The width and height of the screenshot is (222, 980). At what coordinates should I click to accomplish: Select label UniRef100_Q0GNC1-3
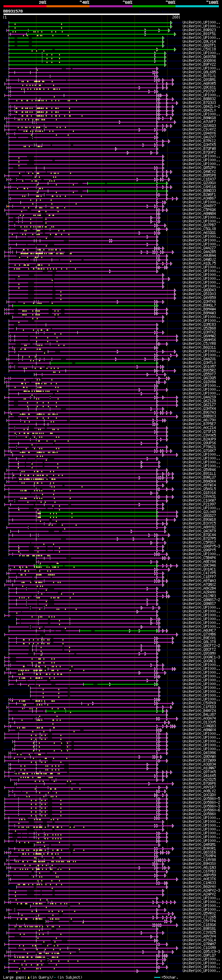click(201, 657)
